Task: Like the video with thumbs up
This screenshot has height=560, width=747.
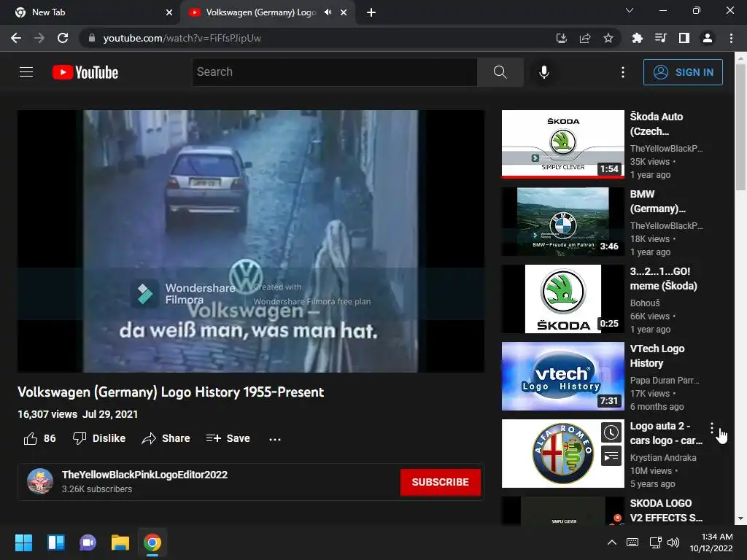Action: (x=39, y=438)
